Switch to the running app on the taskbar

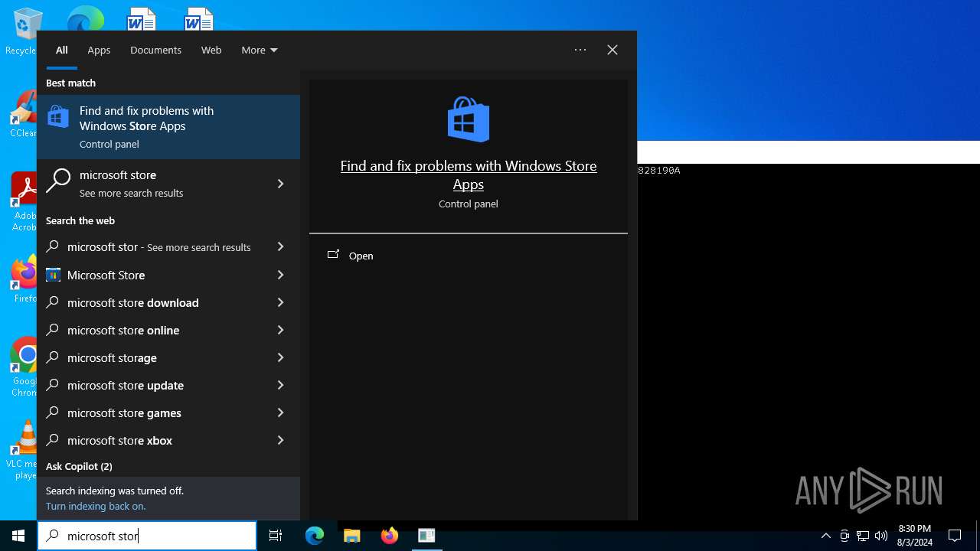tap(426, 536)
